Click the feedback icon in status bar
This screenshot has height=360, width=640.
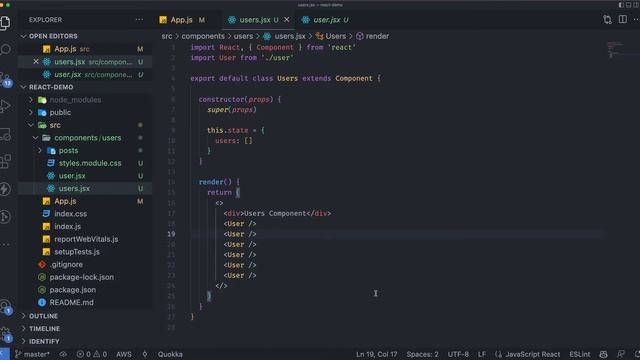pyautogui.click(x=621, y=354)
